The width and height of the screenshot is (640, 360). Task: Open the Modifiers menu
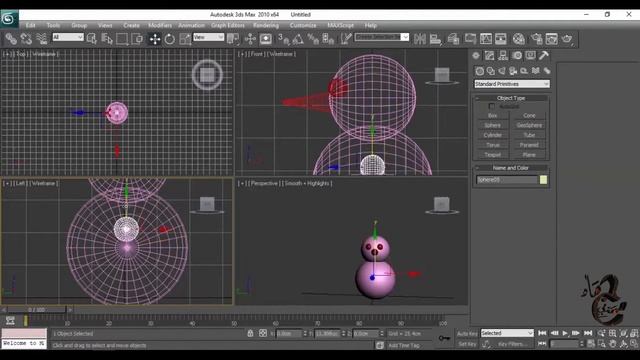160,25
